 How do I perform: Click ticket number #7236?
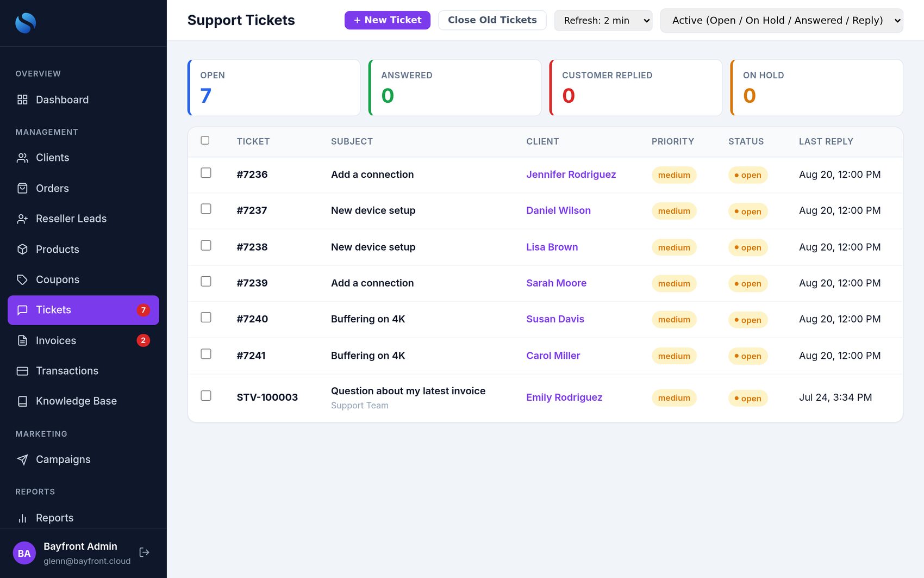[x=252, y=175]
